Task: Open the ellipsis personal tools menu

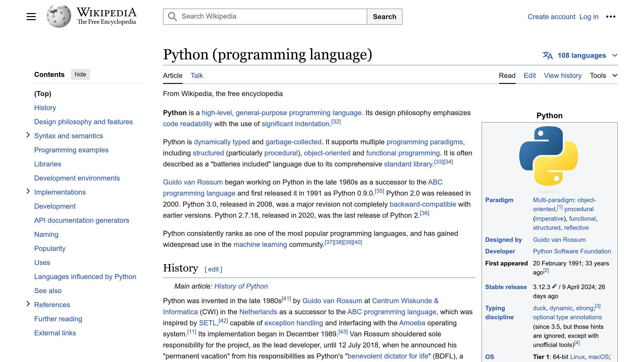Action: (611, 16)
